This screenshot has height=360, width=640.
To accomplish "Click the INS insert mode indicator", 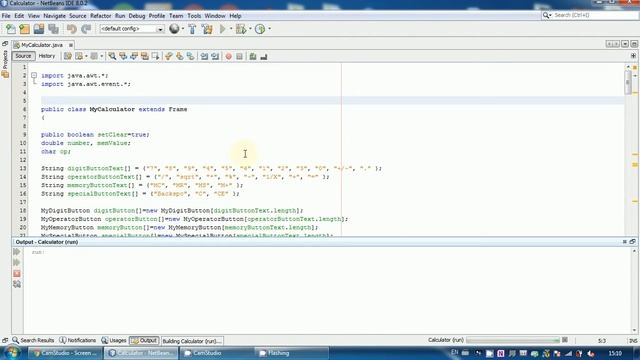I will (x=633, y=341).
